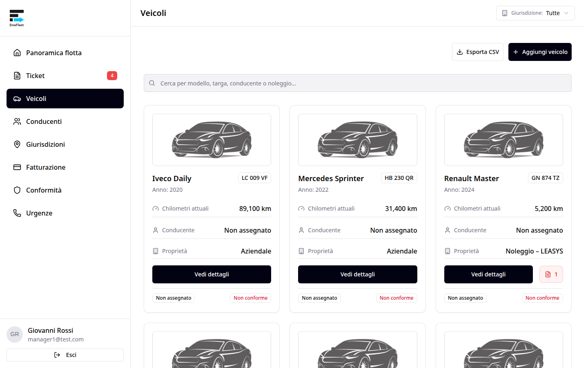Click the search magnifier icon
The image size is (588, 368).
(152, 83)
